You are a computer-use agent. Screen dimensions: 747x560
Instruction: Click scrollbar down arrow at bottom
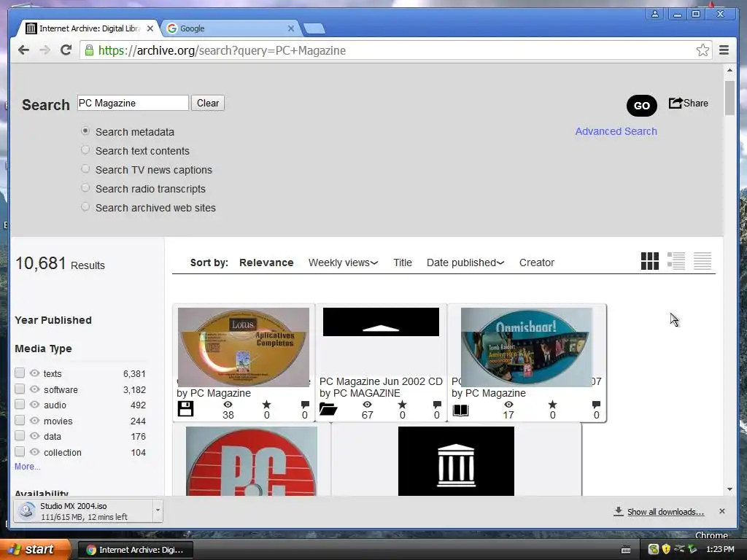[x=729, y=489]
